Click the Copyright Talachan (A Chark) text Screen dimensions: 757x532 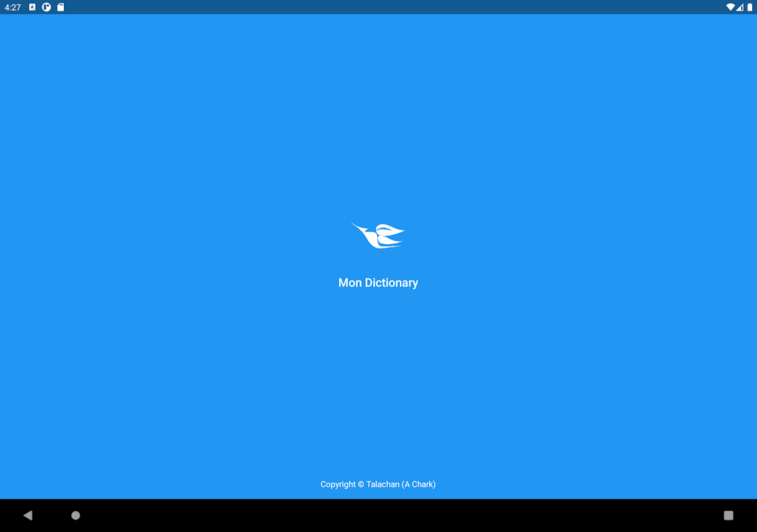(x=378, y=484)
